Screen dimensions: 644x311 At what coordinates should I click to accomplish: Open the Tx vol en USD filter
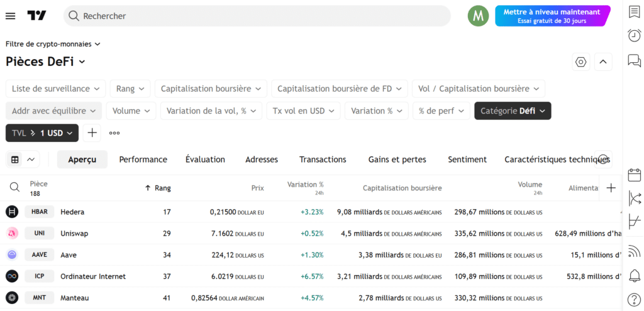coord(304,111)
